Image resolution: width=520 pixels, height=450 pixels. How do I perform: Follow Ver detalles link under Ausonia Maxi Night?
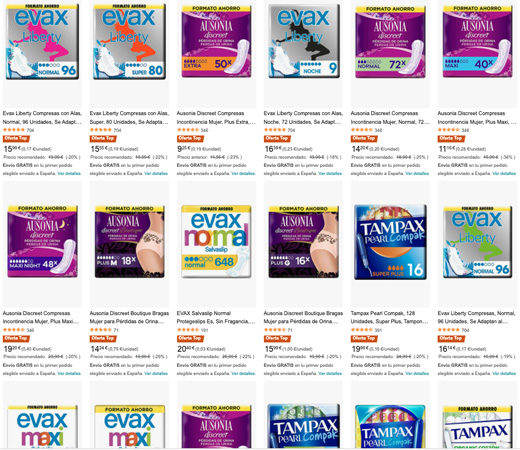pyautogui.click(x=69, y=373)
